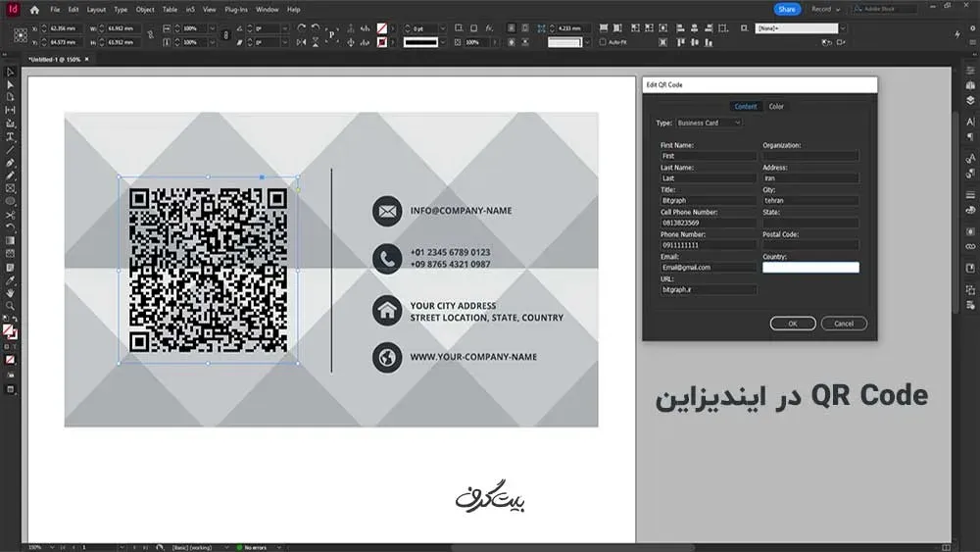The image size is (980, 552).
Task: Click the reference point locator grid
Action: coord(20,35)
